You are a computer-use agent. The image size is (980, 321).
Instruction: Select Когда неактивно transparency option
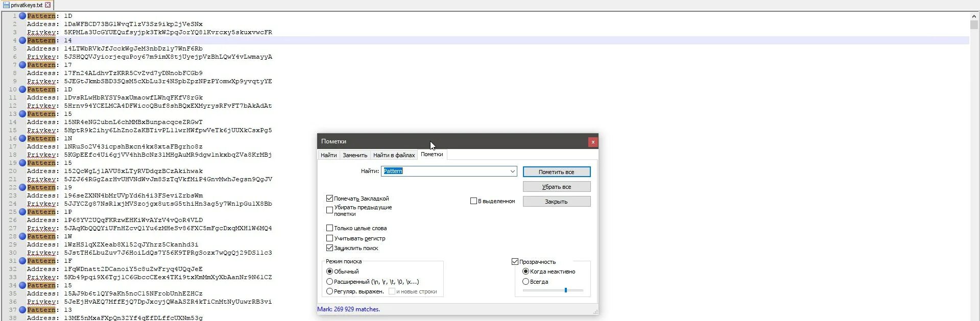pos(525,271)
